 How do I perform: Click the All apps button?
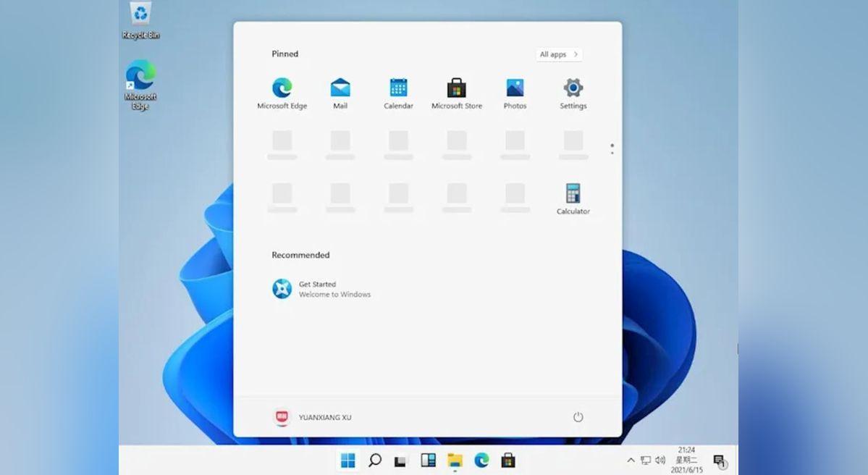pos(559,54)
